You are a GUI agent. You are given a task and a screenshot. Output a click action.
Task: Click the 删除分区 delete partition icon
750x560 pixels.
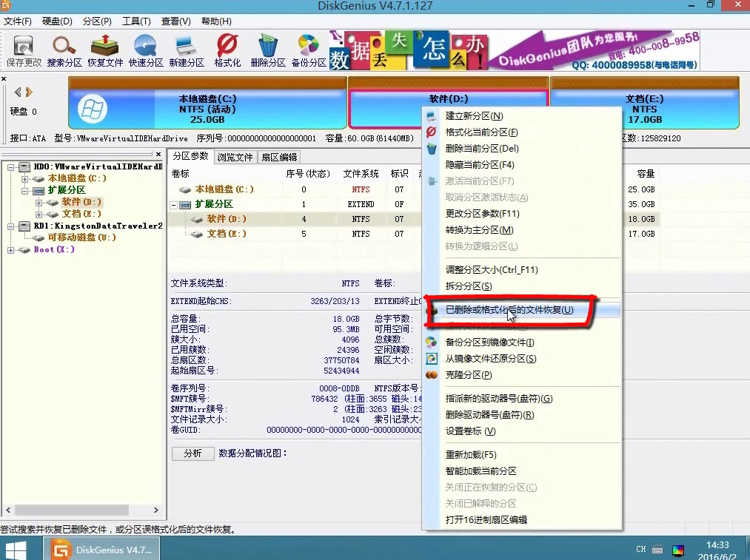[x=268, y=50]
